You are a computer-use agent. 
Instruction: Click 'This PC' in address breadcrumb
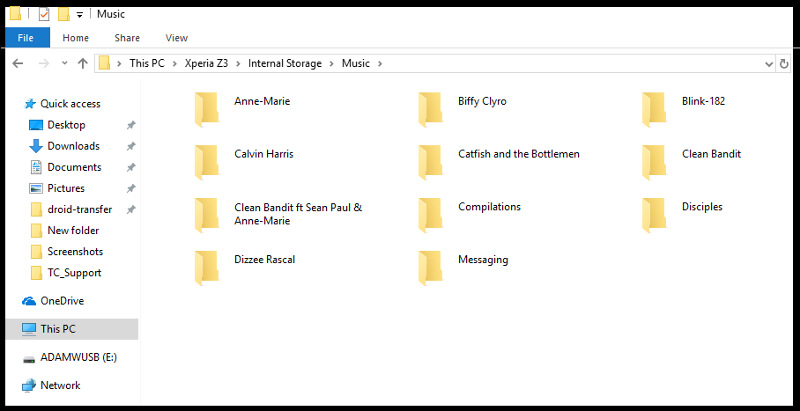pos(147,64)
